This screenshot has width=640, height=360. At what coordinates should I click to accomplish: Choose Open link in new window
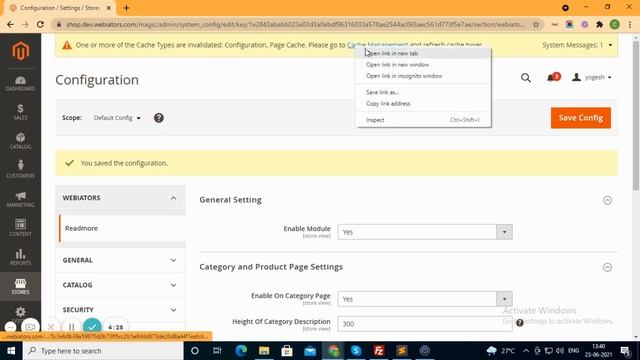point(424,64)
